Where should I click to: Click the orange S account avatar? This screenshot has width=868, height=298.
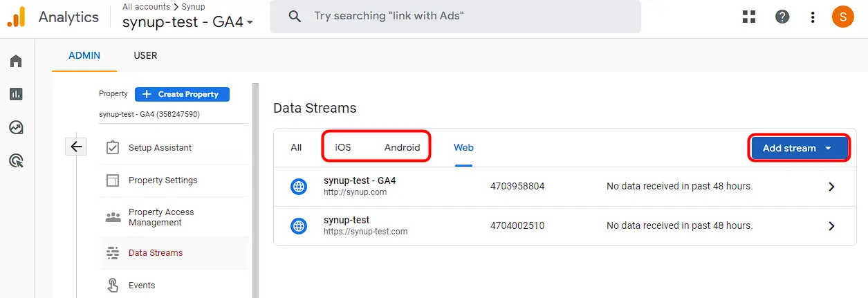click(x=842, y=17)
